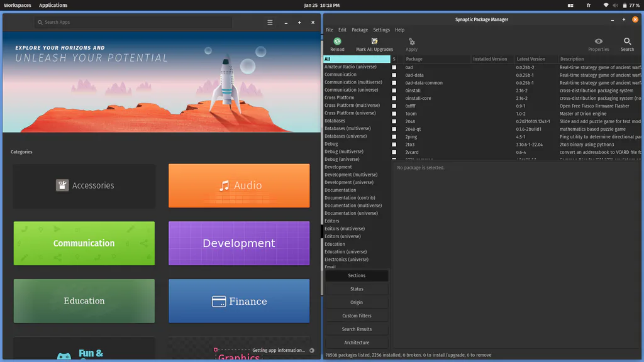Toggle the status checkbox for 2vcard package
This screenshot has height=362, width=644.
394,152
